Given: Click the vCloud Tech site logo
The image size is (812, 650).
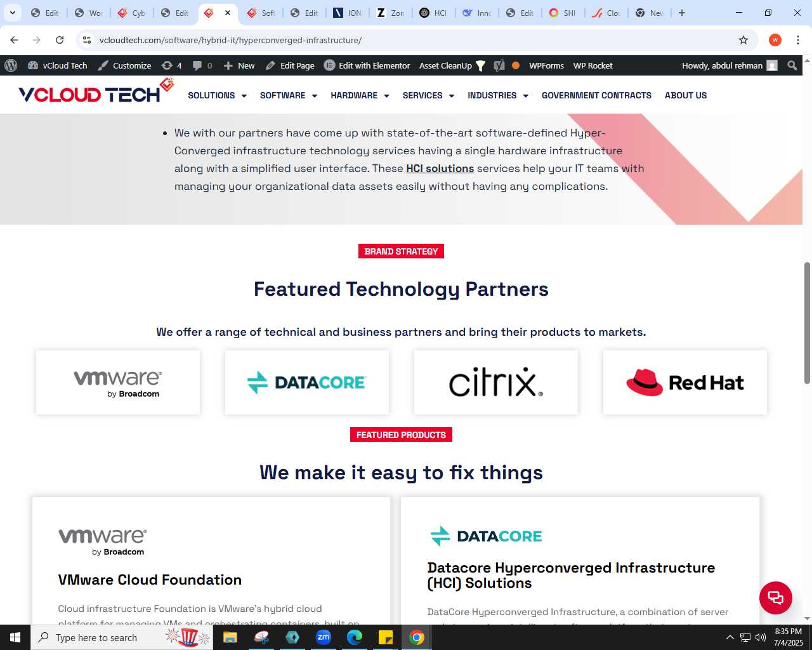Looking at the screenshot, I should (96, 92).
